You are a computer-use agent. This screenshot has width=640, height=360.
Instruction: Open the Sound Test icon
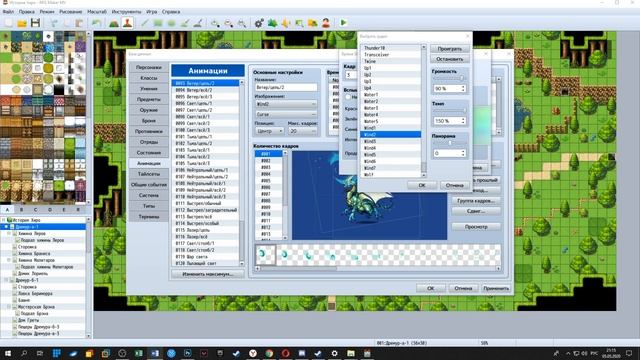(286, 23)
